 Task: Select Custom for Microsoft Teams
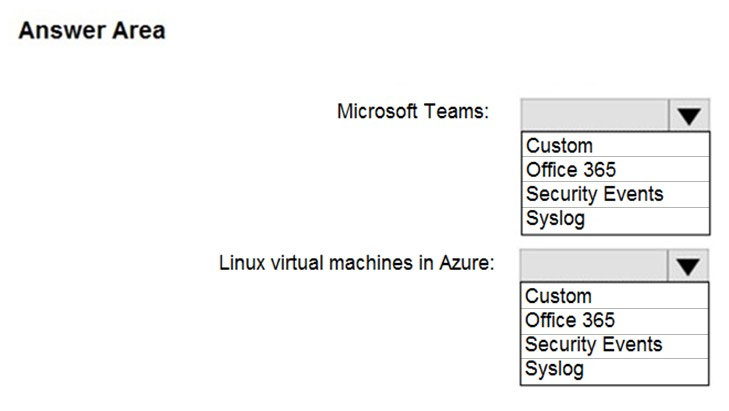[616, 146]
